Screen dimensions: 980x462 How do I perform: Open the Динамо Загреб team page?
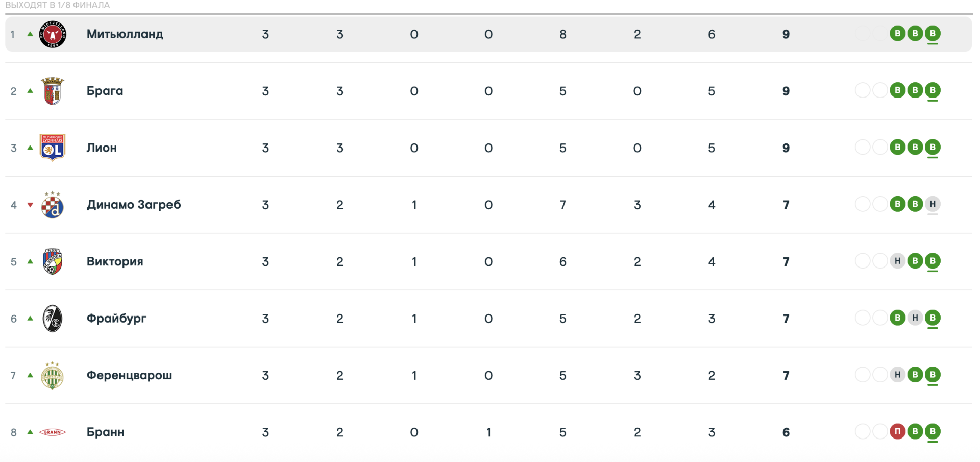(x=134, y=205)
